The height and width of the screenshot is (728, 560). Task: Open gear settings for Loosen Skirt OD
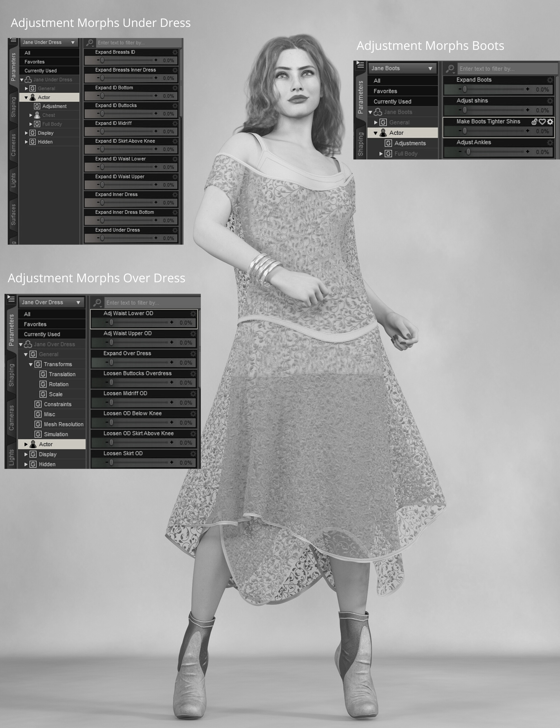pyautogui.click(x=193, y=453)
